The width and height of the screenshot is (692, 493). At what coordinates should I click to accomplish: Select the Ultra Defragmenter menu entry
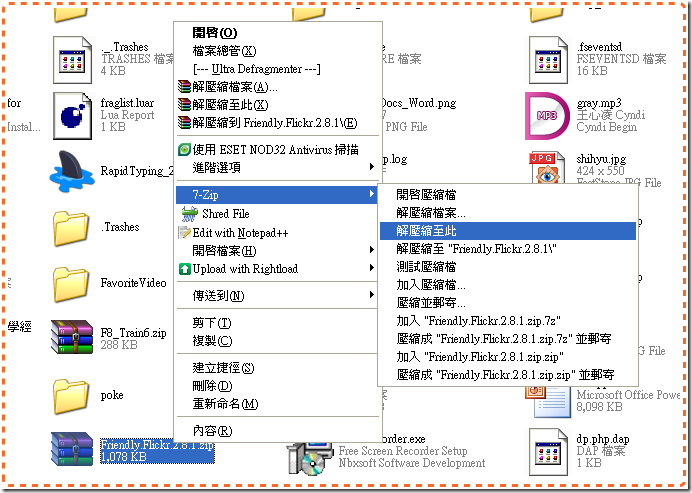pyautogui.click(x=278, y=69)
